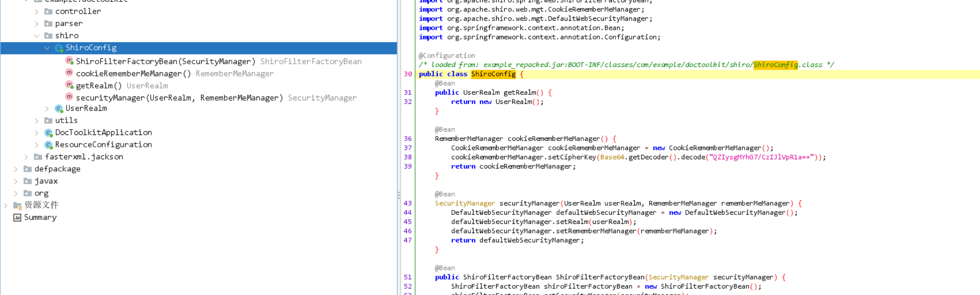Viewport: 980px width, 295px height.
Task: Click line number 36 in gutter
Action: tap(408, 138)
